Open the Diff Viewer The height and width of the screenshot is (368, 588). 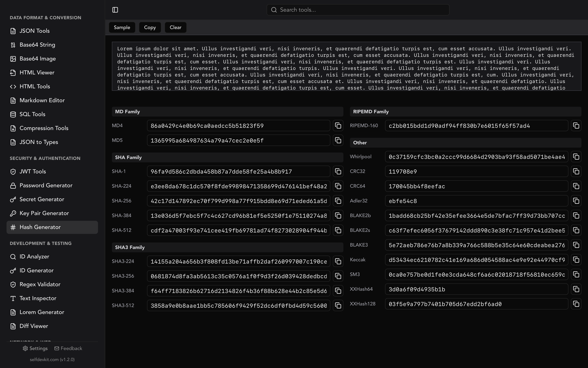pos(52,326)
